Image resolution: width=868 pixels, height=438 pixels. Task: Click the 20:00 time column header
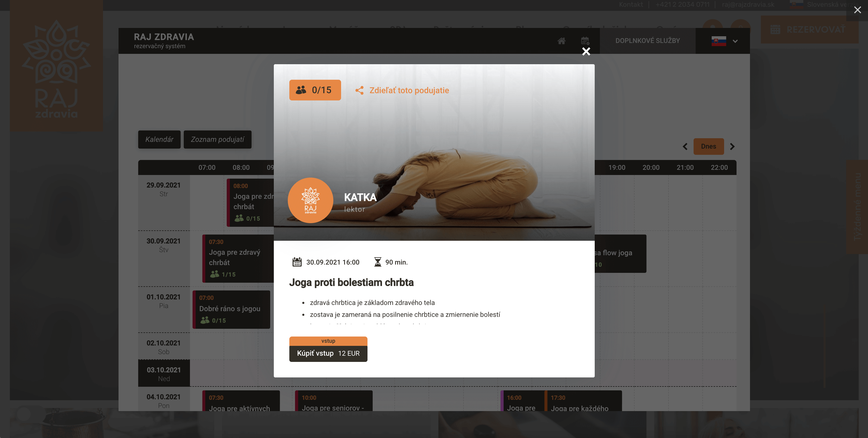(x=651, y=167)
